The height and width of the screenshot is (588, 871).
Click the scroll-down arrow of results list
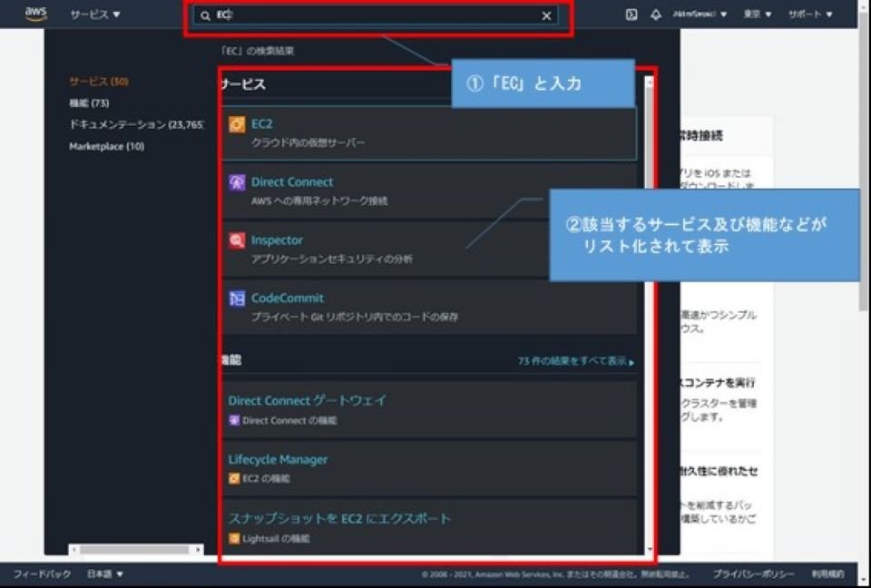coord(650,550)
